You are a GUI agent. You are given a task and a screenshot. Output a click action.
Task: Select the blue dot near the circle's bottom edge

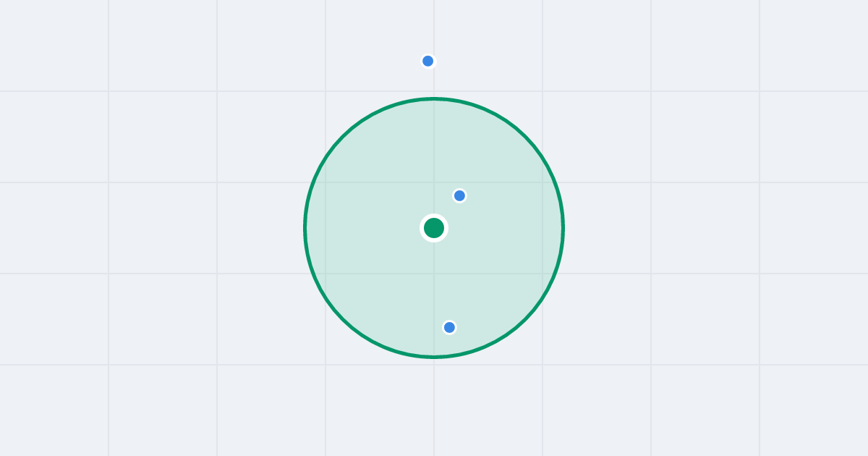[x=449, y=327]
